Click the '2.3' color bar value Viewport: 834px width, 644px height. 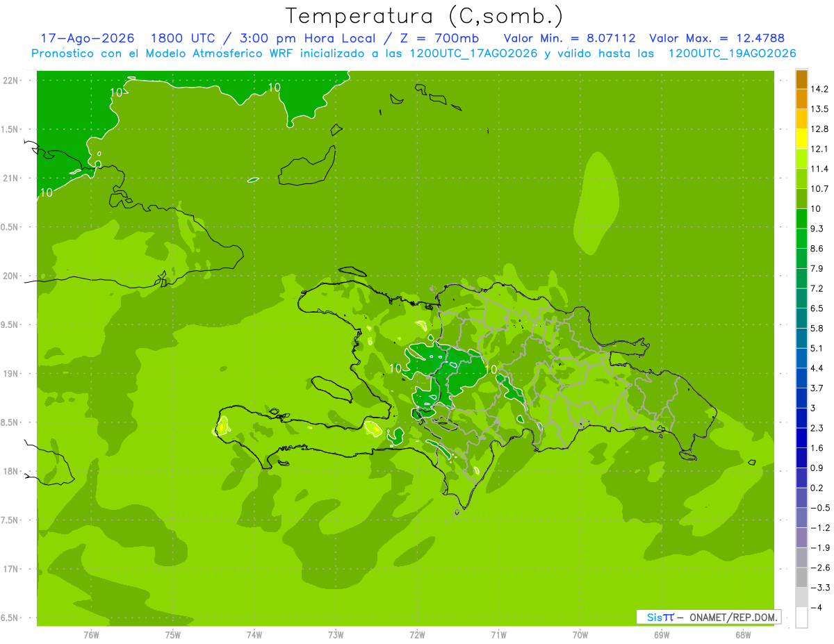tap(817, 428)
